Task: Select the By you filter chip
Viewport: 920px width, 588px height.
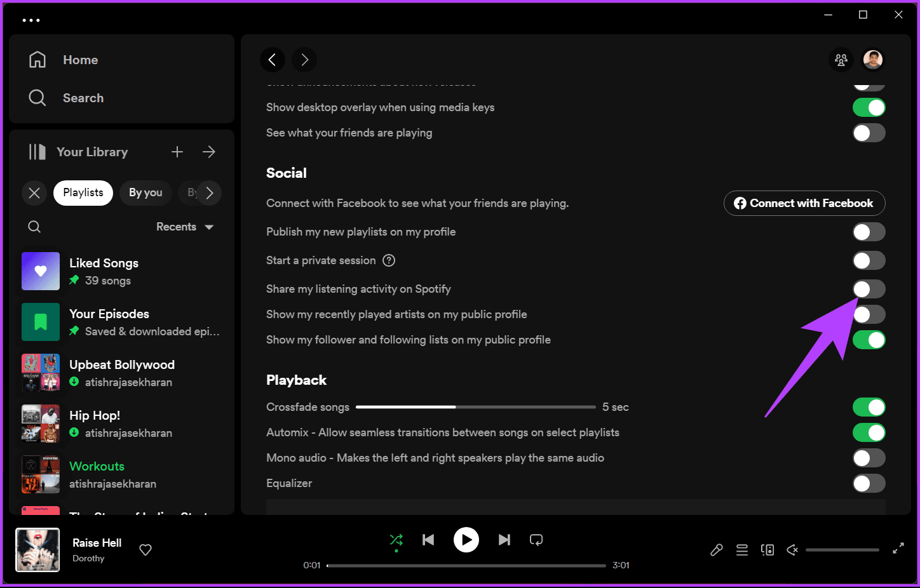Action: [145, 193]
